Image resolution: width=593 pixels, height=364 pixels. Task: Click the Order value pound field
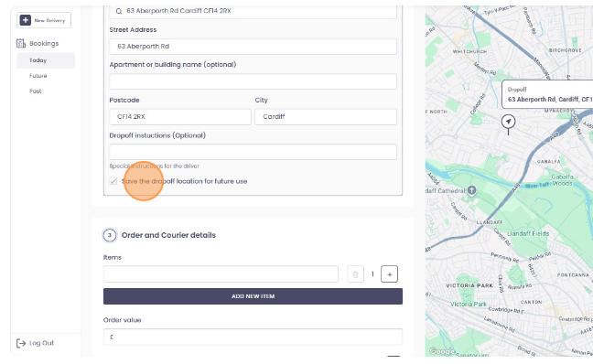pyautogui.click(x=253, y=337)
